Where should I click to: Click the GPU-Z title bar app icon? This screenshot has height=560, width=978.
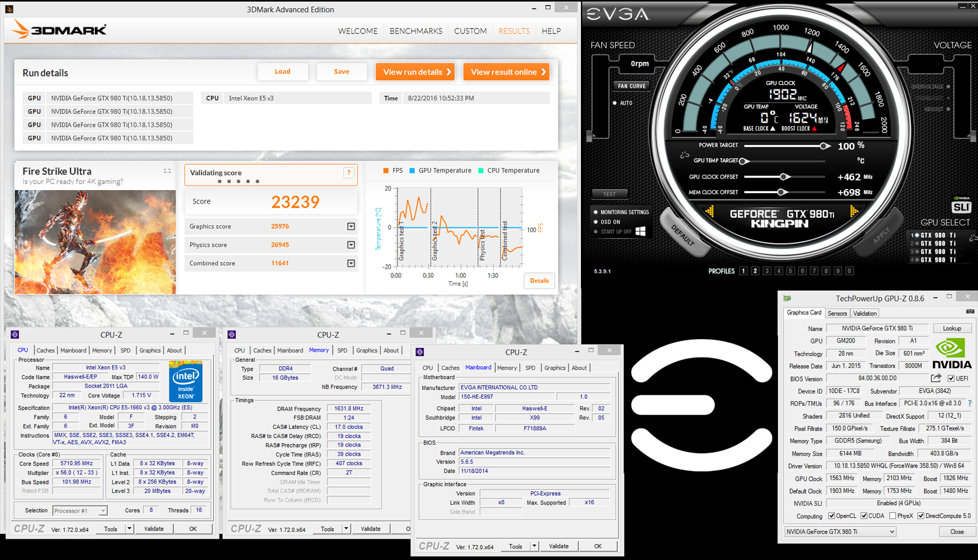[787, 298]
